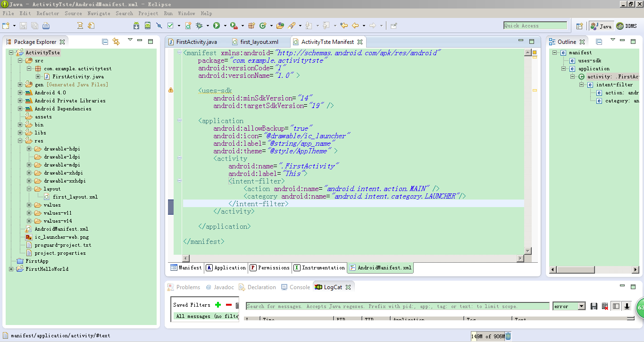Viewport: 644px width, 342px height.
Task: Expand the FirstHelloWorld project node
Action: 11,269
